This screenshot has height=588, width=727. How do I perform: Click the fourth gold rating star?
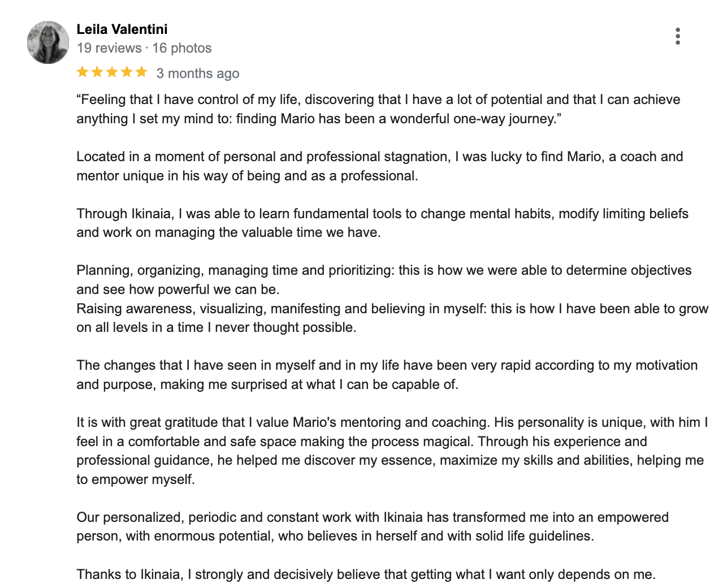(127, 72)
